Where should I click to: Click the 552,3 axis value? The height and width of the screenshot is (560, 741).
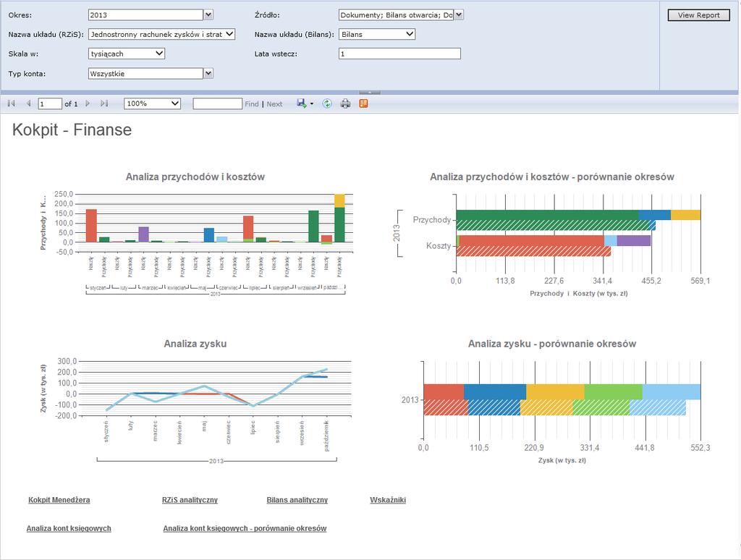pos(700,448)
